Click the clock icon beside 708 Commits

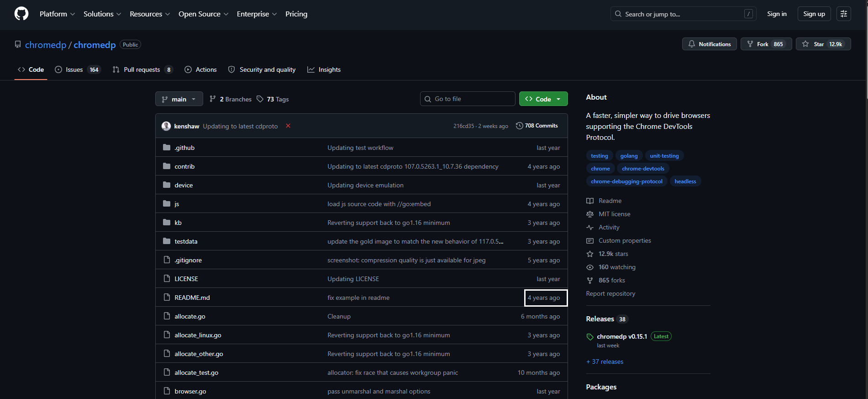(x=519, y=126)
